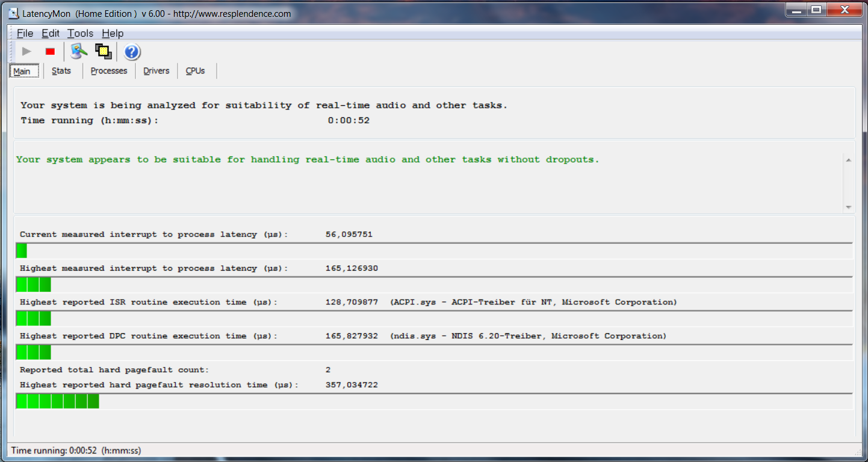Screen dimensions: 868x462
Task: Switch to the CPUs tab
Action: click(x=196, y=71)
